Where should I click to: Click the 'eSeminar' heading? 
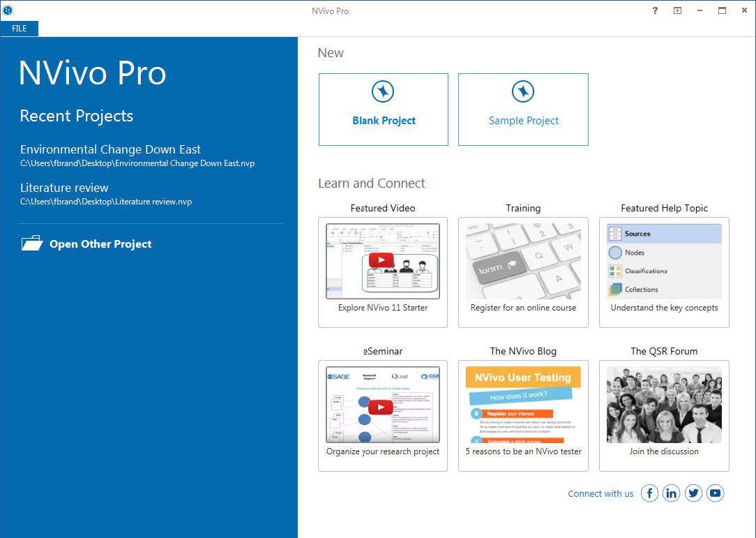pyautogui.click(x=383, y=351)
